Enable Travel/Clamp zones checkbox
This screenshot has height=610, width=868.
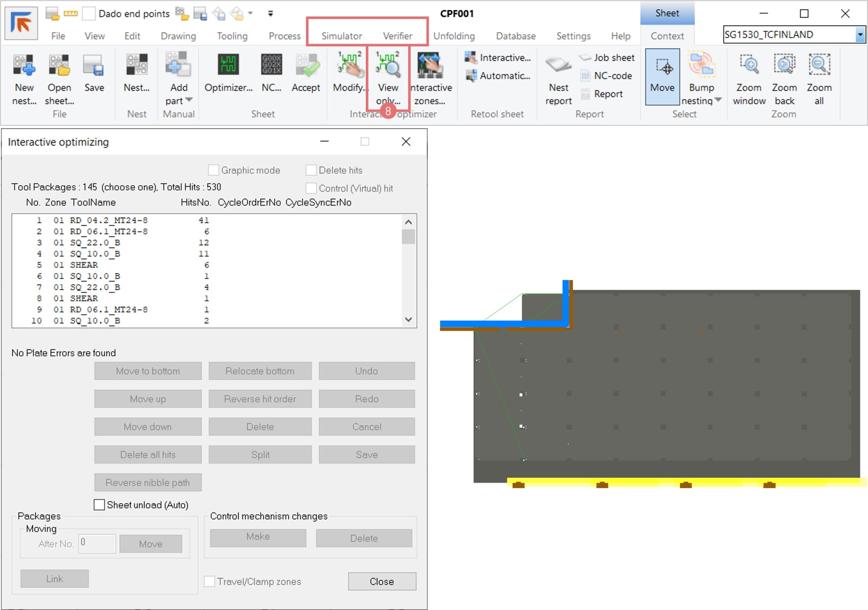[210, 581]
